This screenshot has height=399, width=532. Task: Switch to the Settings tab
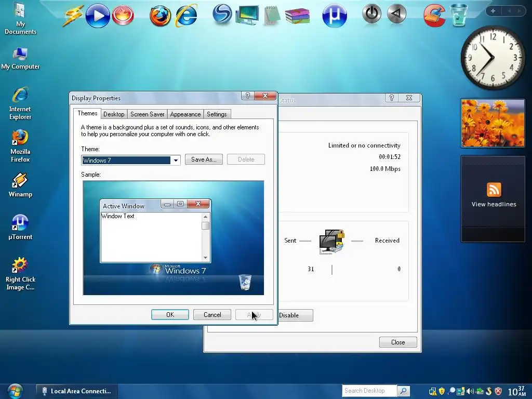tap(217, 114)
